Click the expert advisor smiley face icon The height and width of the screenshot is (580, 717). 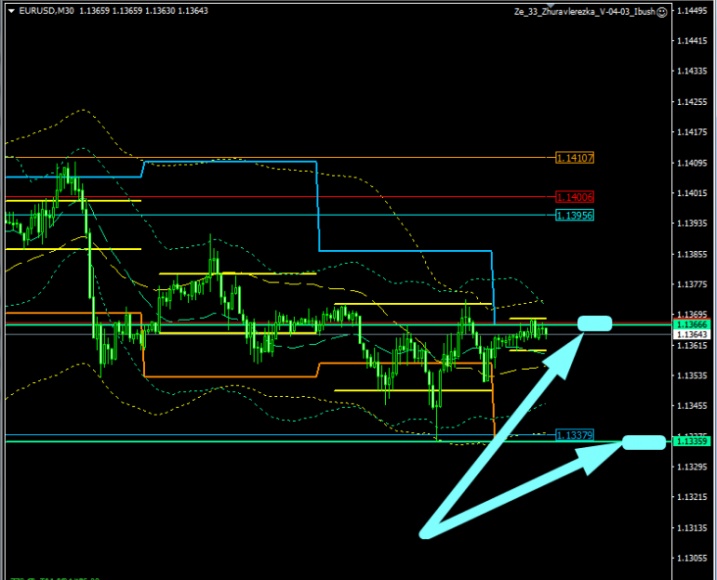(661, 11)
